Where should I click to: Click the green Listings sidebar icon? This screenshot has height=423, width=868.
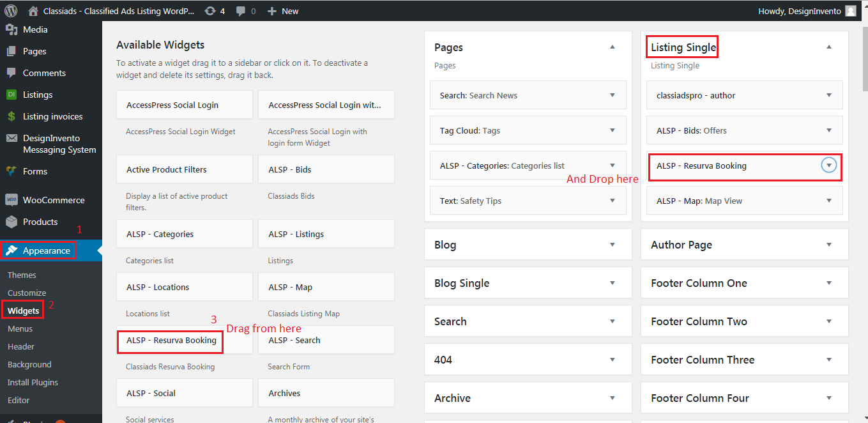(x=11, y=95)
